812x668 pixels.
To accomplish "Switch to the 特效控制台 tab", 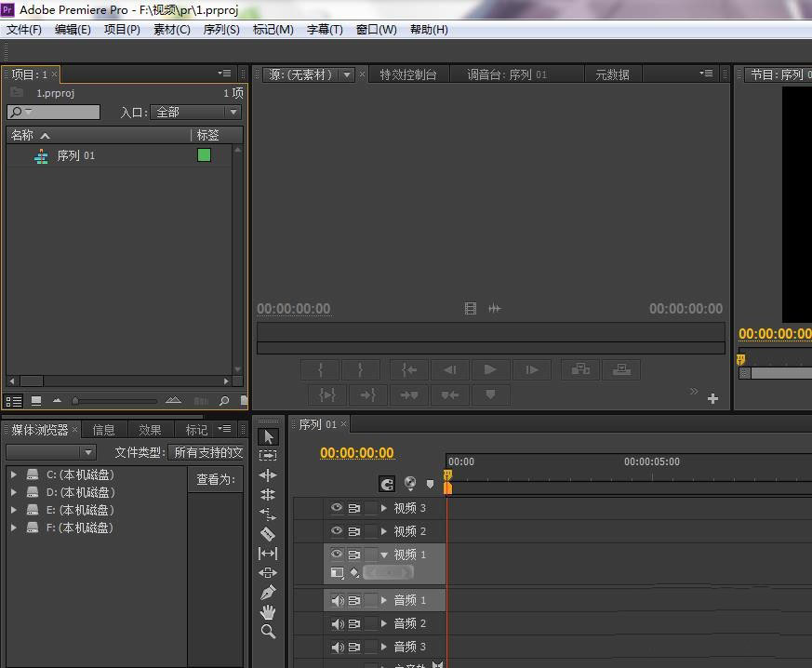I will point(407,74).
